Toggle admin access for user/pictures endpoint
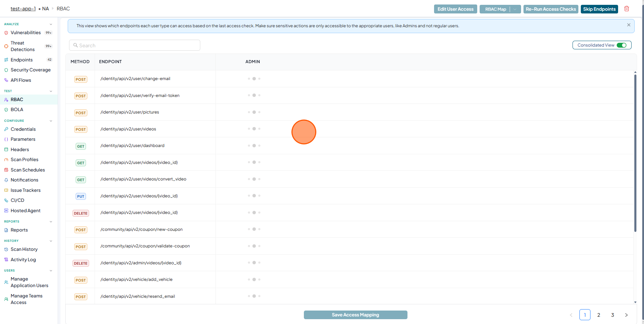 pos(254,112)
